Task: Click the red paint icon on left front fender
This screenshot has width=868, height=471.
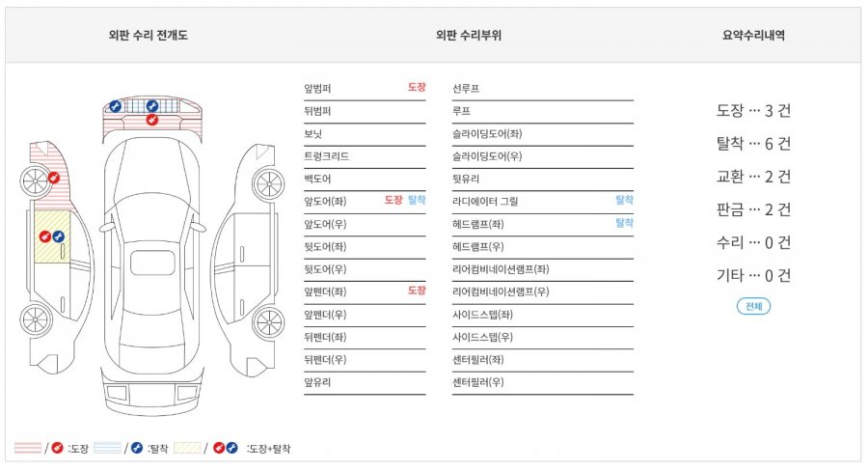Action: pos(54,178)
